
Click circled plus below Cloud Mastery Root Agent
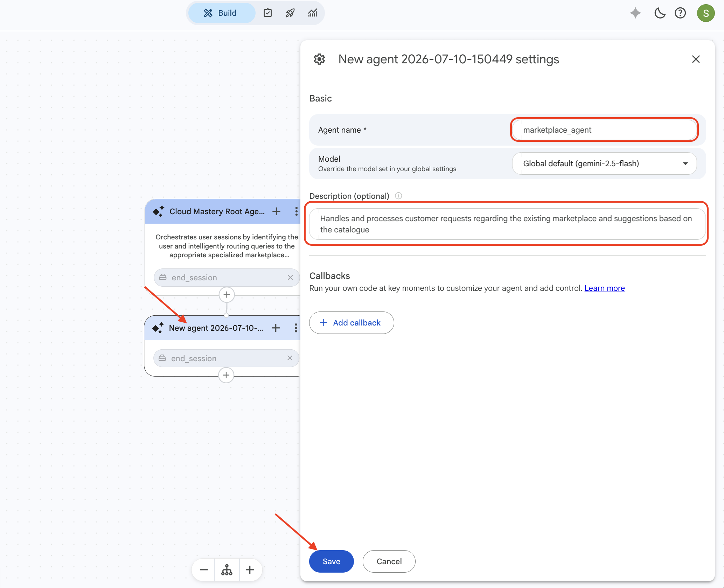pos(227,295)
